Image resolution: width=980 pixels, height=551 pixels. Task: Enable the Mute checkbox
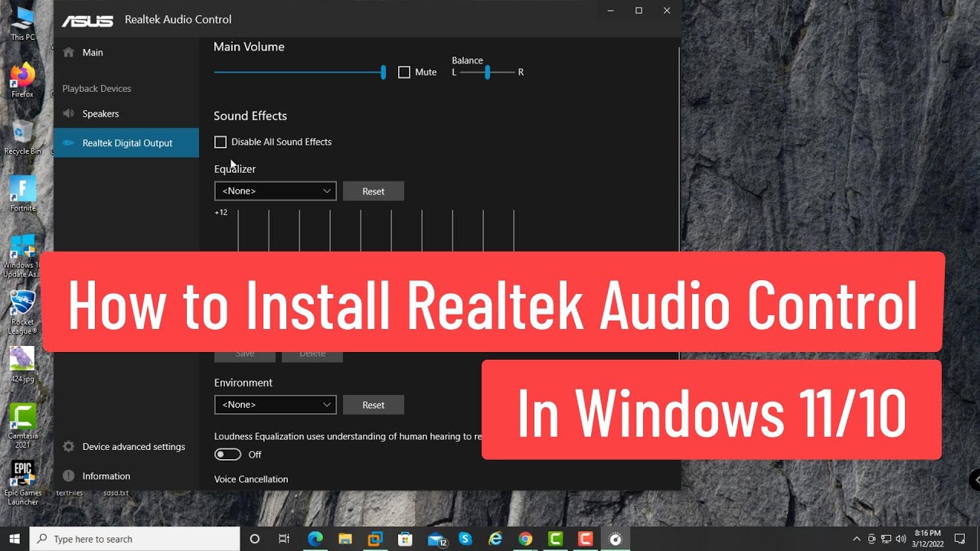(x=404, y=72)
